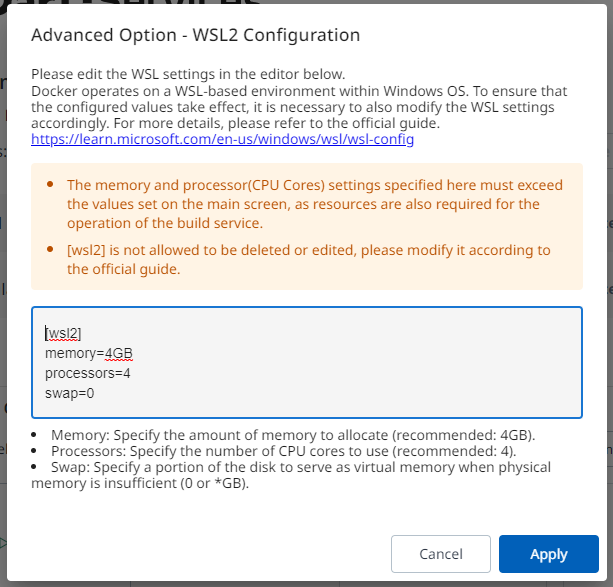Click the underlined wsl2 word in editor

click(64, 333)
